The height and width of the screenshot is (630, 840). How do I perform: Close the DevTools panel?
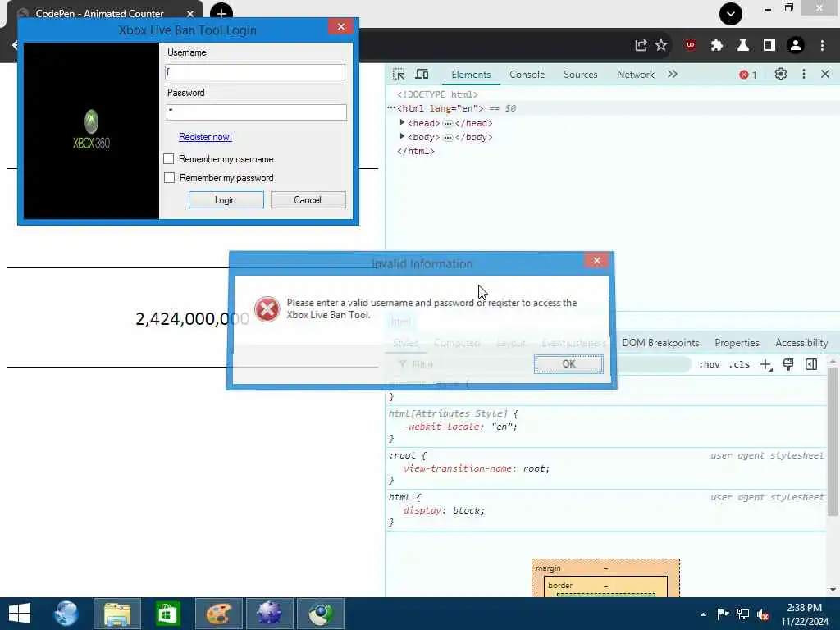coord(825,74)
